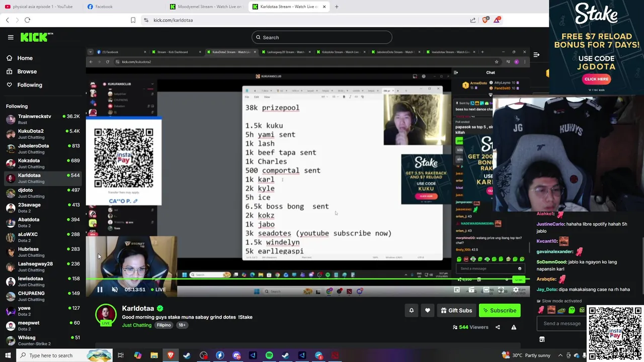The height and width of the screenshot is (362, 644).
Task: Report stream using warning icon
Action: pyautogui.click(x=514, y=327)
